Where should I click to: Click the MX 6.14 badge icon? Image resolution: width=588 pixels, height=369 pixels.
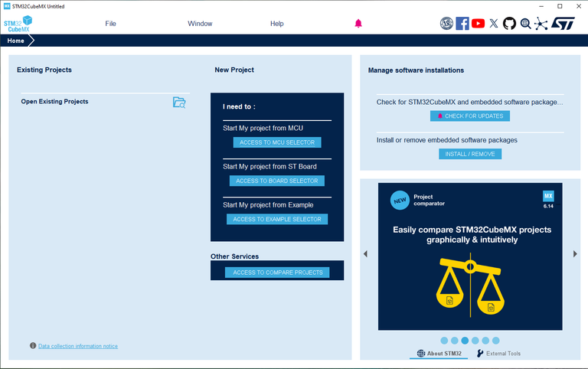click(x=548, y=200)
